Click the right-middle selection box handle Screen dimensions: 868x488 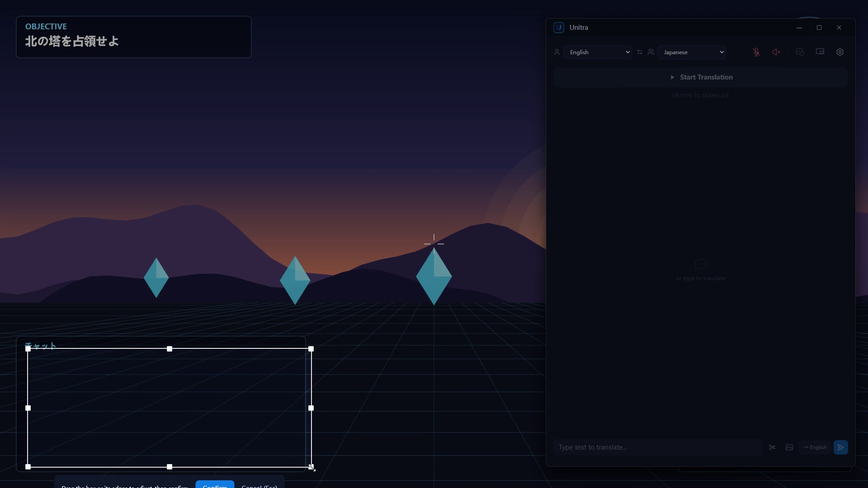click(x=311, y=408)
